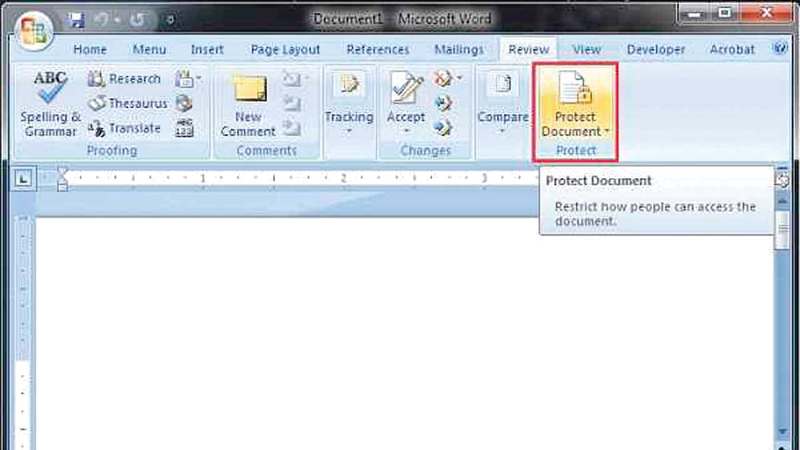Save the document from Quick Access toolbar
Screen dimensions: 800x450
pos(76,19)
